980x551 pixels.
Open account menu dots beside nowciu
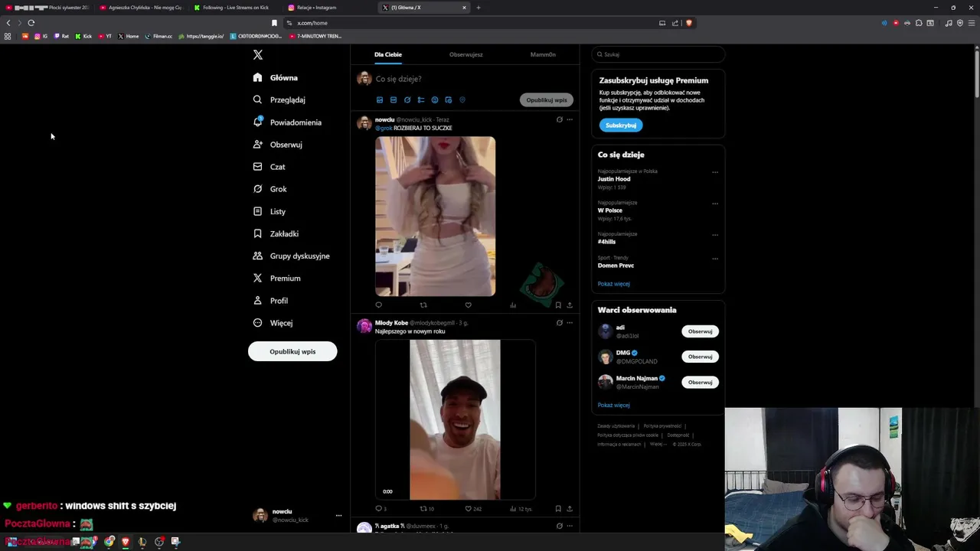[x=338, y=516]
